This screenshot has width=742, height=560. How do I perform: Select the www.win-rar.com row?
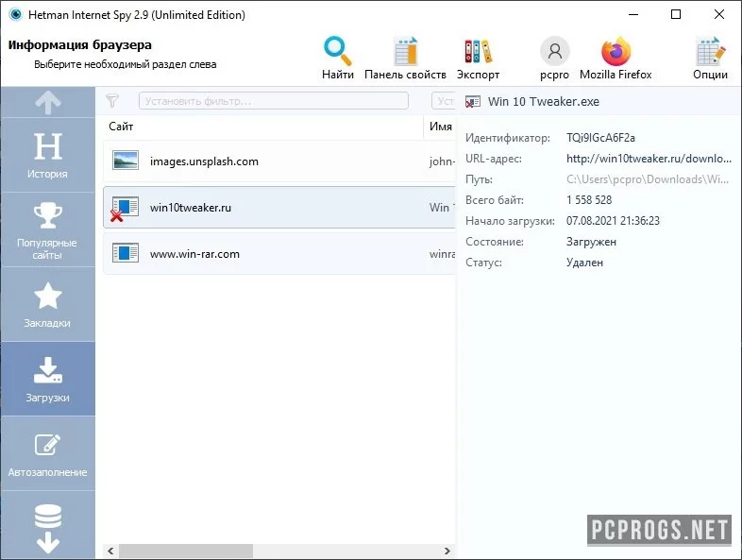279,254
